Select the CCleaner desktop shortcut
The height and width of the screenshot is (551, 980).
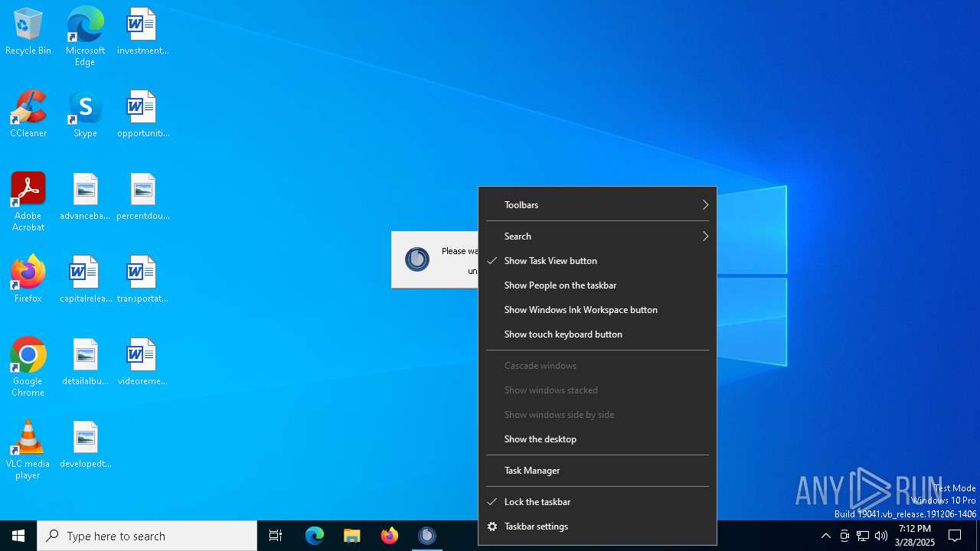click(28, 115)
